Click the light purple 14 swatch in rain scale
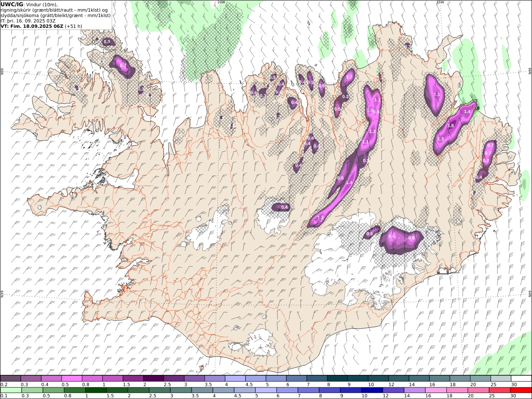Image resolution: width=532 pixels, height=399 pixels. click(414, 390)
